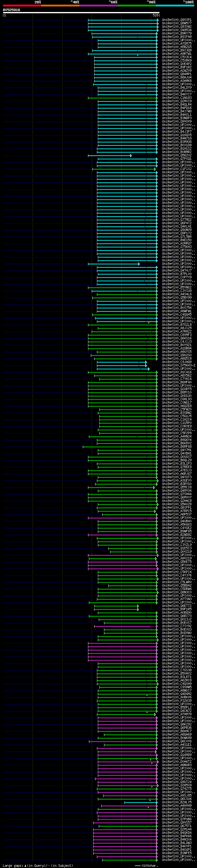Select label UniRef100_B4LDY9
Viewport: 197px width, 868px height.
pyautogui.click(x=176, y=88)
